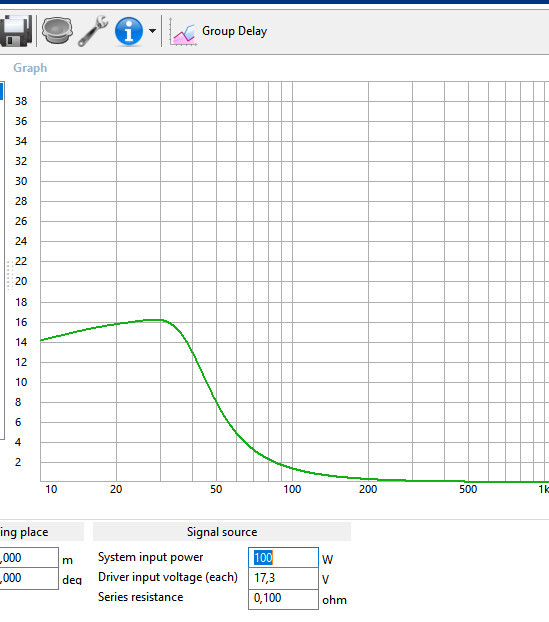Click the Signal source section header
Viewport: 549px width, 622px height.
(222, 532)
